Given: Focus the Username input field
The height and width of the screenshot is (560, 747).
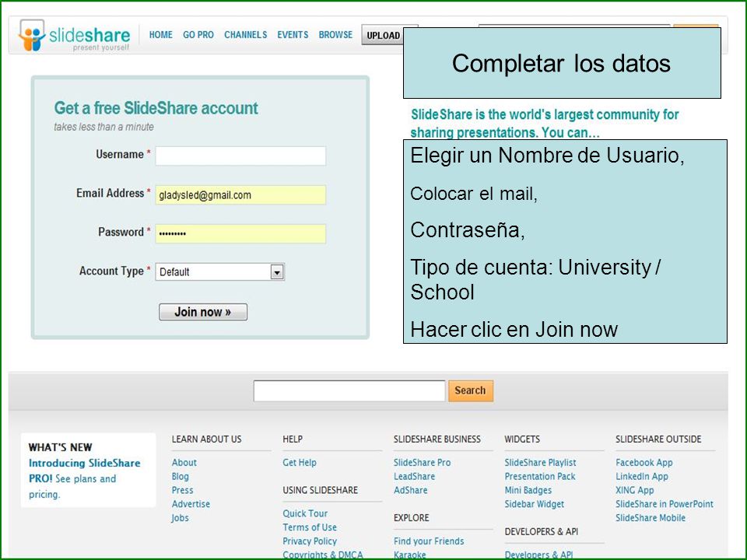Looking at the screenshot, I should pyautogui.click(x=240, y=156).
